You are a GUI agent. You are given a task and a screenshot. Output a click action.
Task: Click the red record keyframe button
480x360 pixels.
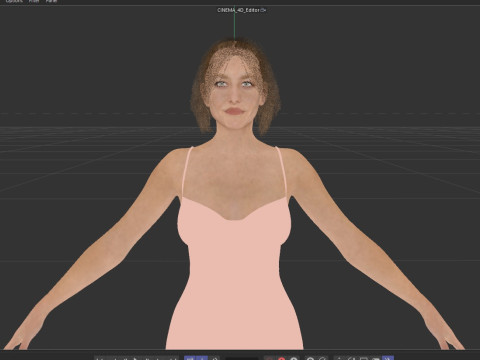pyautogui.click(x=282, y=359)
